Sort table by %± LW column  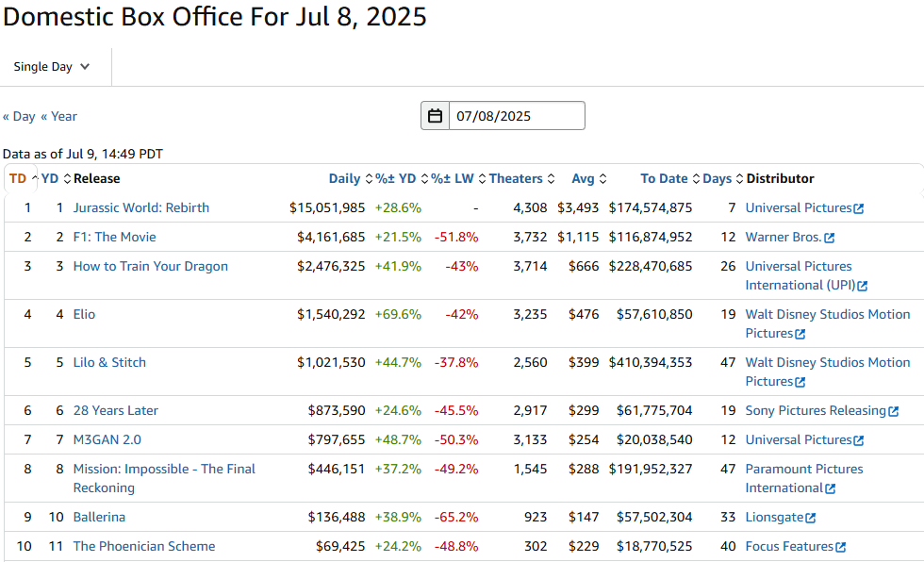pyautogui.click(x=458, y=178)
